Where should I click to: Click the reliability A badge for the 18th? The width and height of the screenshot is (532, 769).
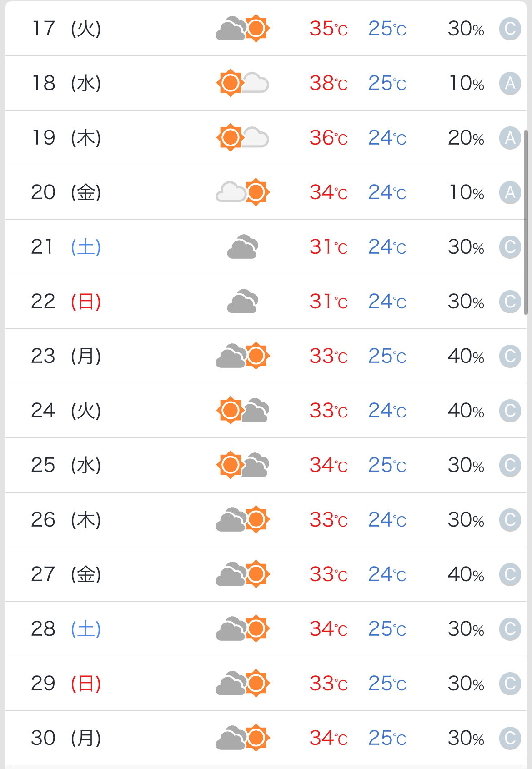pyautogui.click(x=510, y=84)
